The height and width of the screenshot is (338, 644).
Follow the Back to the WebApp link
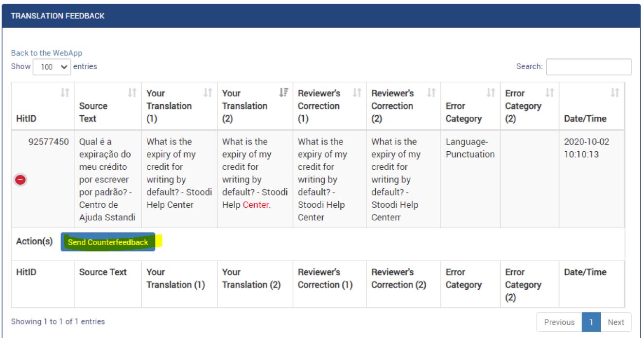[47, 53]
